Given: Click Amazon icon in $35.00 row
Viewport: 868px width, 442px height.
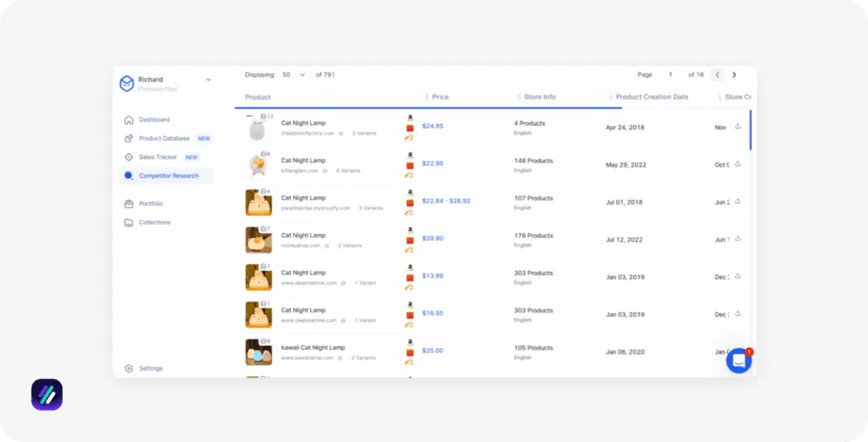Looking at the screenshot, I should click(x=410, y=342).
